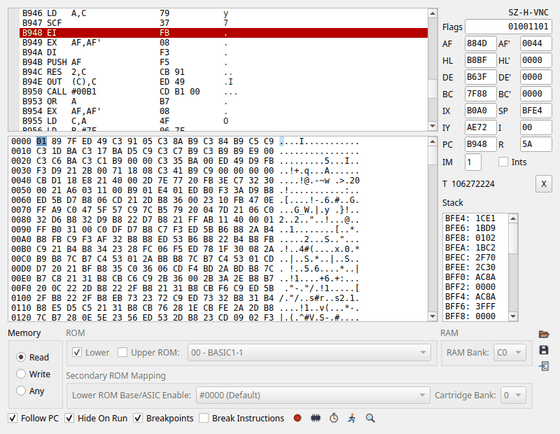This screenshot has width=560, height=434.
Task: Open the Cartridge Bank dropdown
Action: pos(513,395)
